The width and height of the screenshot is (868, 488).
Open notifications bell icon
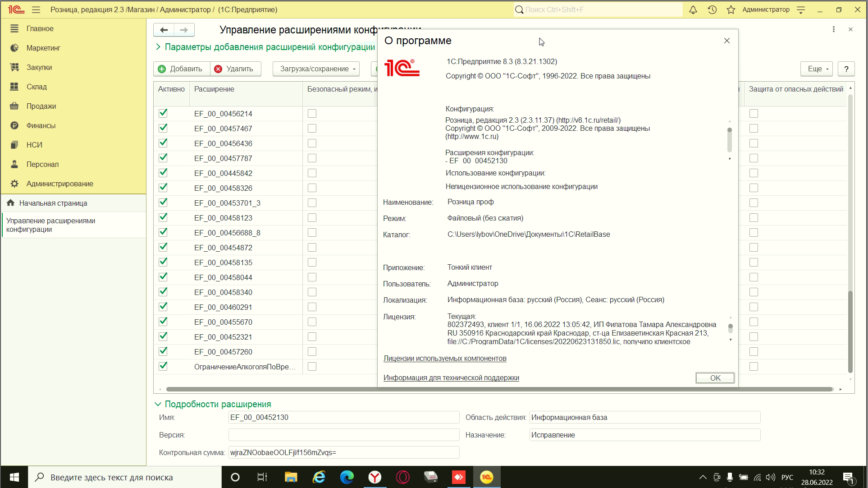coord(693,9)
